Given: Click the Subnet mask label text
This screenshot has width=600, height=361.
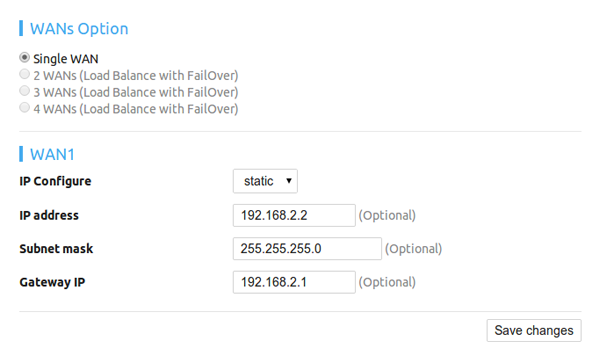Looking at the screenshot, I should [56, 248].
